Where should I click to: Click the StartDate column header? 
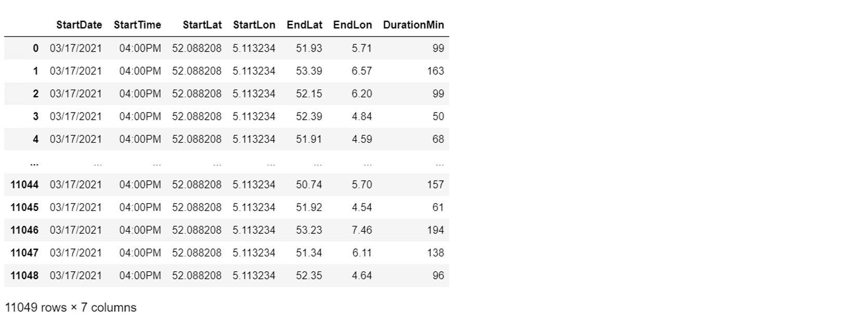[79, 25]
